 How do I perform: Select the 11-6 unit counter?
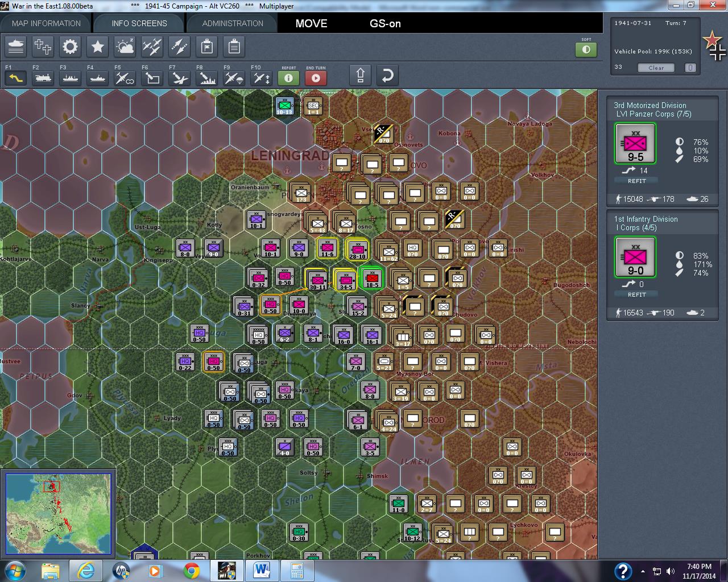click(327, 247)
